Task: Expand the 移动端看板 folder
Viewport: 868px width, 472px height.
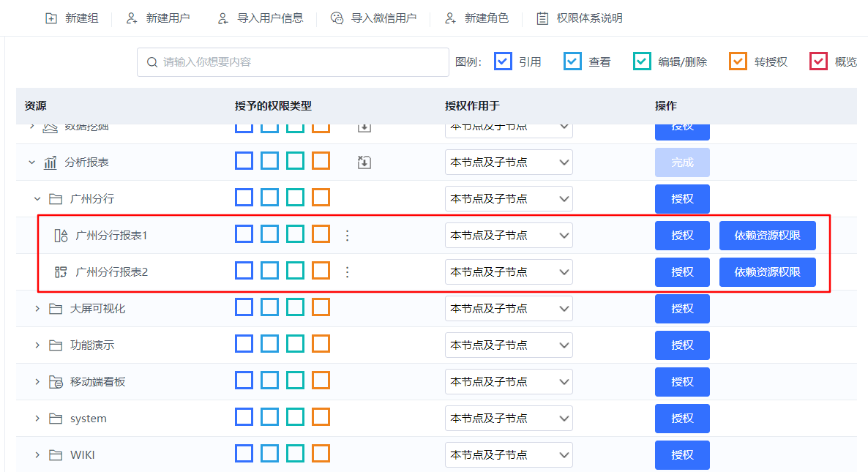Action: click(37, 382)
